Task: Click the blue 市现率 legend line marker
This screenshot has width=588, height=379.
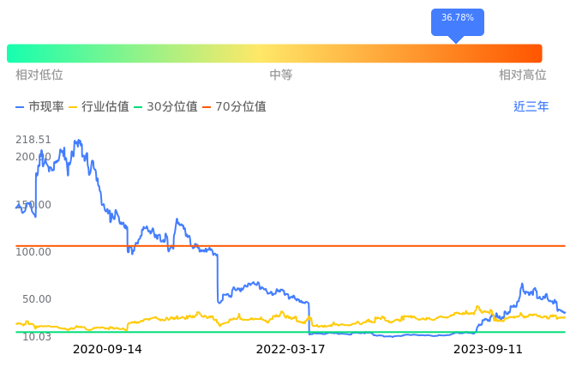Action: click(21, 107)
